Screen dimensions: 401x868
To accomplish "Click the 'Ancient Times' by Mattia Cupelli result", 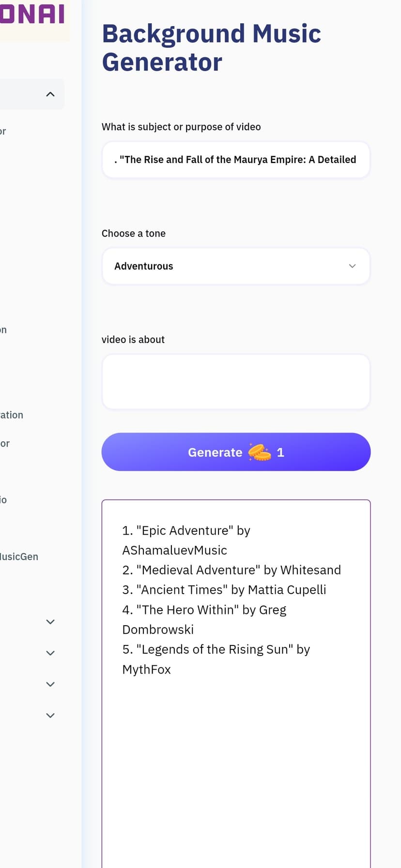I will [224, 590].
